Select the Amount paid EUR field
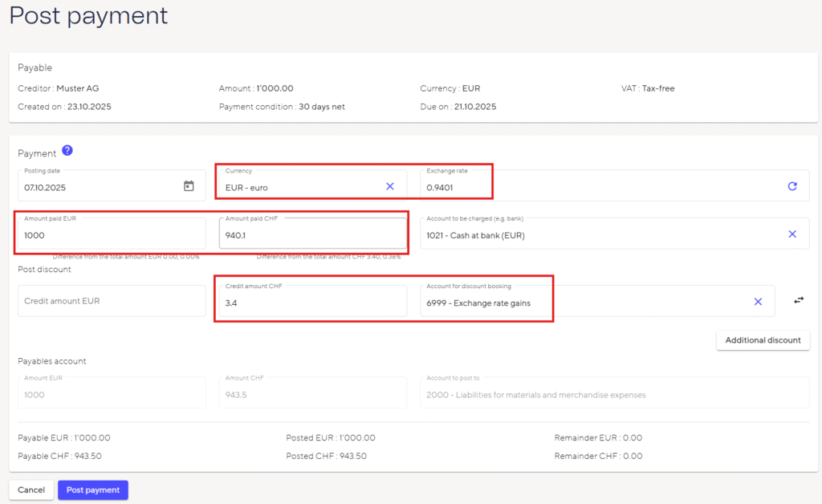This screenshot has width=822, height=504. (x=111, y=235)
